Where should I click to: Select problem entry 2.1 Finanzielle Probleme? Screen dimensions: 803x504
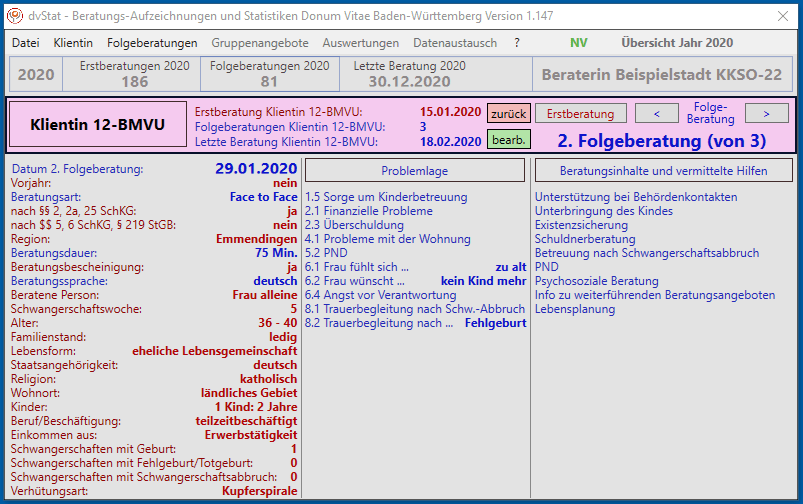[x=369, y=211]
